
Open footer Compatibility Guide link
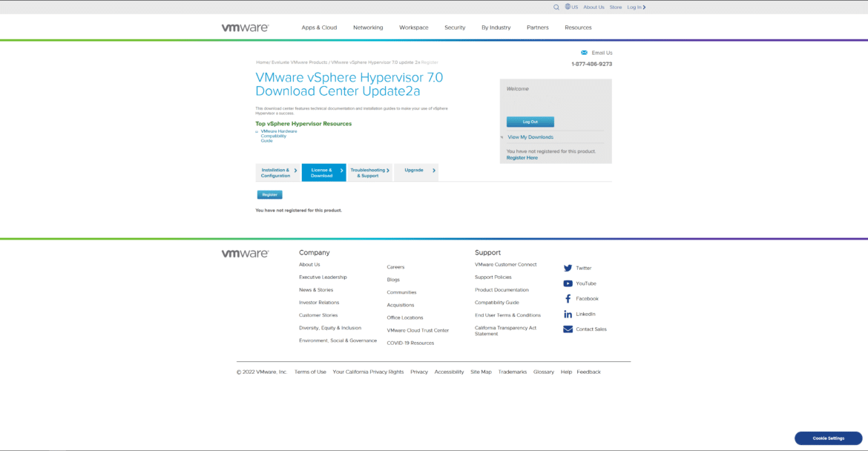click(496, 303)
